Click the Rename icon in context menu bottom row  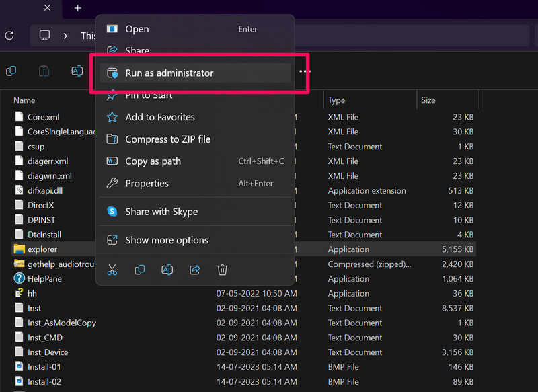pyautogui.click(x=167, y=270)
